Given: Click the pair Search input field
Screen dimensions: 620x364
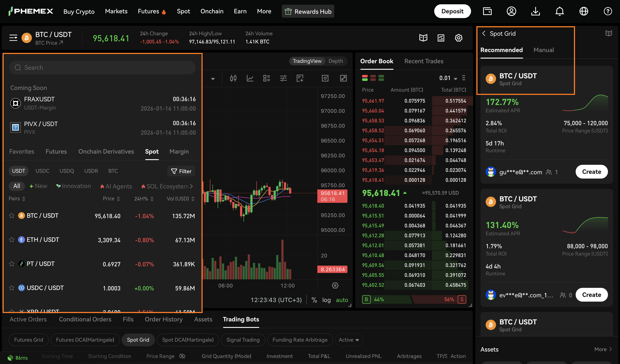Looking at the screenshot, I should pos(102,68).
